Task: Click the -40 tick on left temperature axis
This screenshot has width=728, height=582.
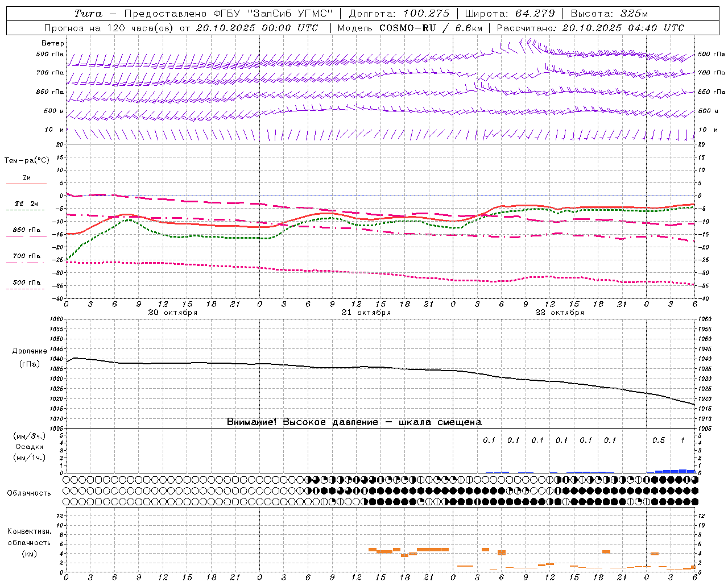Action: tap(59, 298)
